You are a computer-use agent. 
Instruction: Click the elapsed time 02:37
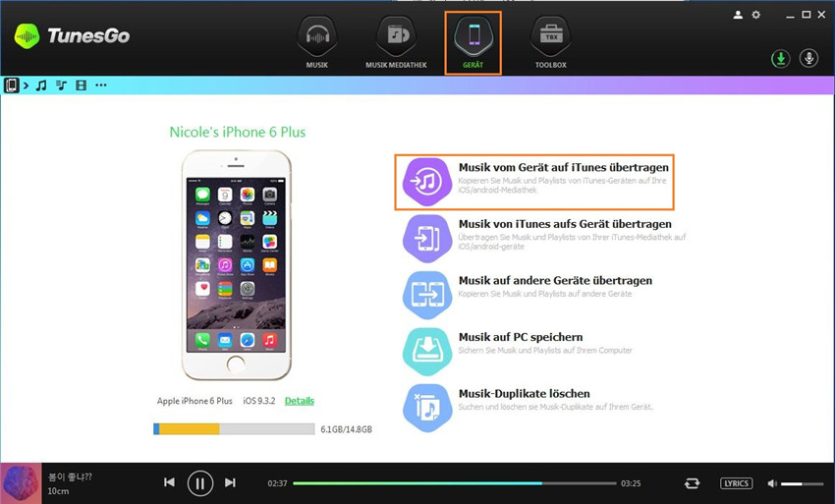pos(277,483)
